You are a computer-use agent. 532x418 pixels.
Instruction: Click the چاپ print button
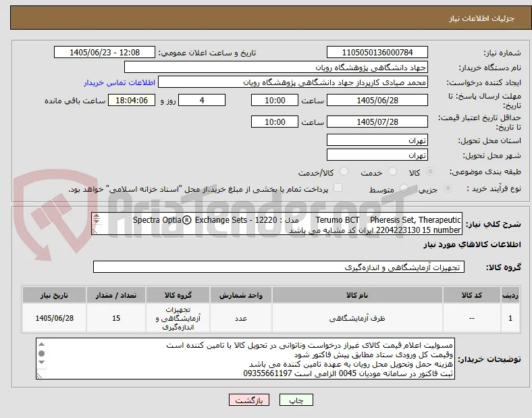click(296, 400)
